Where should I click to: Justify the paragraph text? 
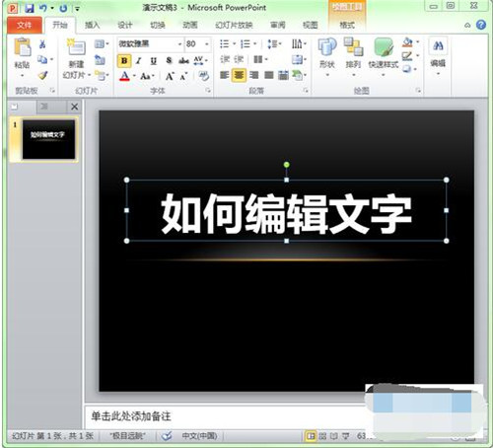click(269, 75)
